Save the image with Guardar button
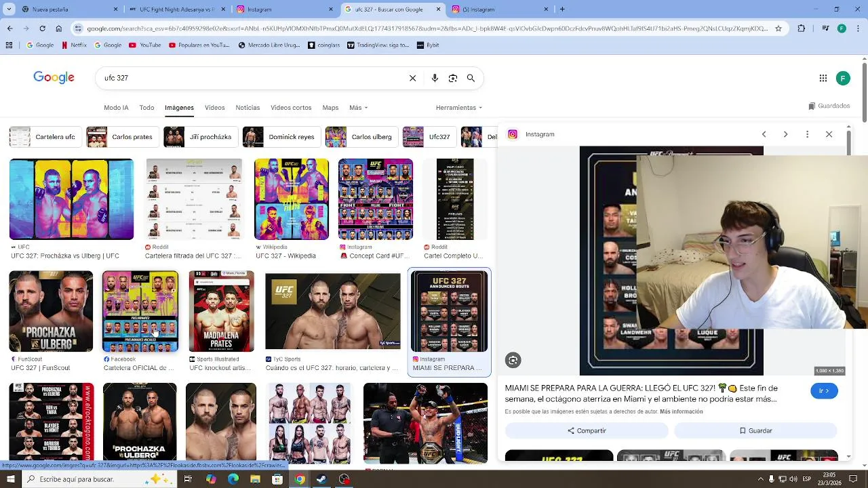 pos(755,431)
